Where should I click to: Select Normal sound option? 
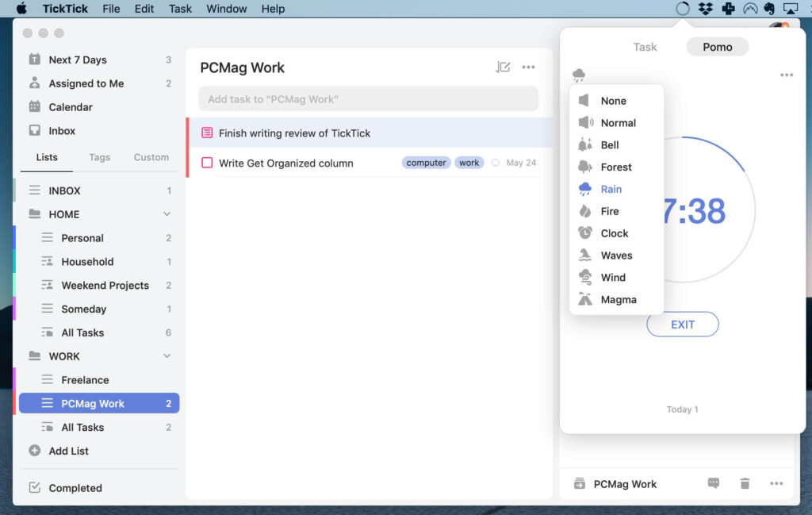tap(616, 123)
